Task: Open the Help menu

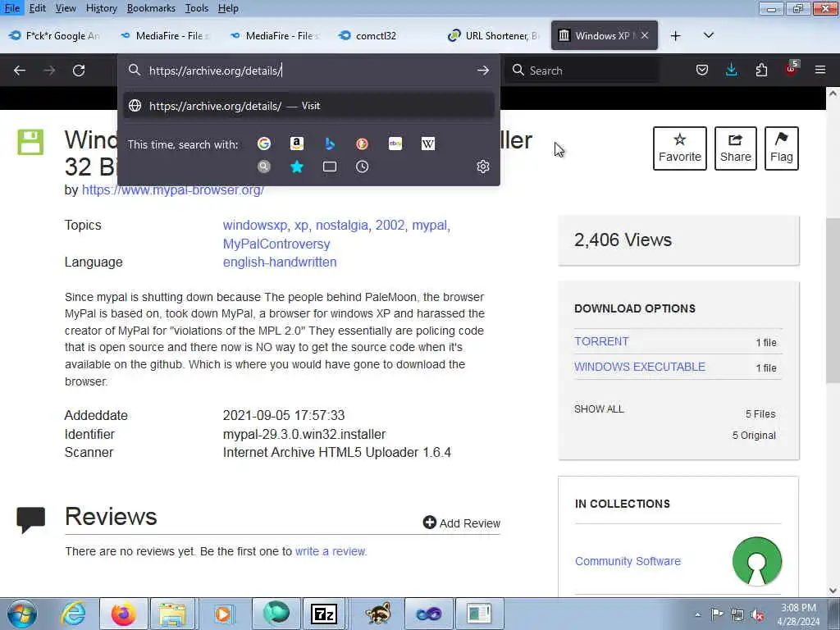Action: pos(228,8)
